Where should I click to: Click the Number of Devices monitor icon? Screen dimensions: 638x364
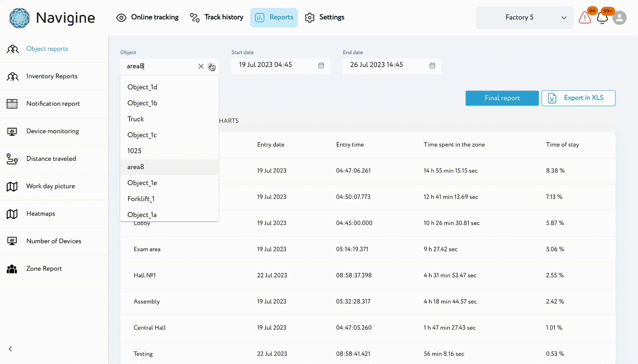pos(12,241)
